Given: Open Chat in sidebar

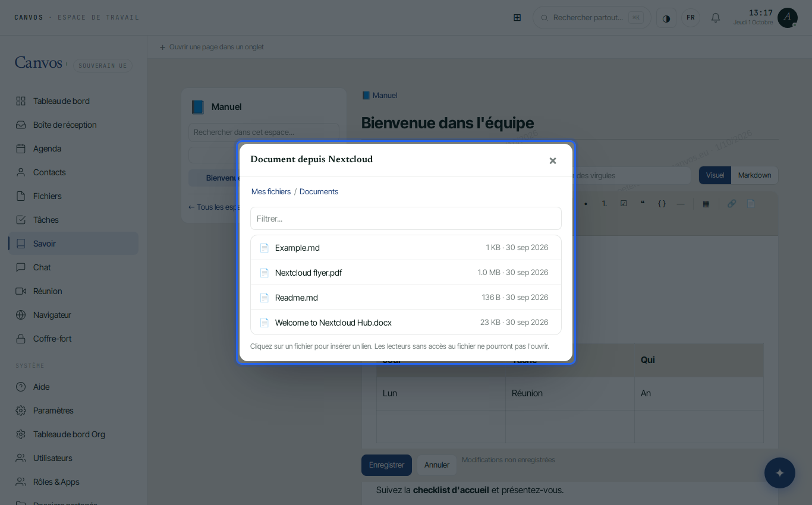Looking at the screenshot, I should (x=73, y=267).
